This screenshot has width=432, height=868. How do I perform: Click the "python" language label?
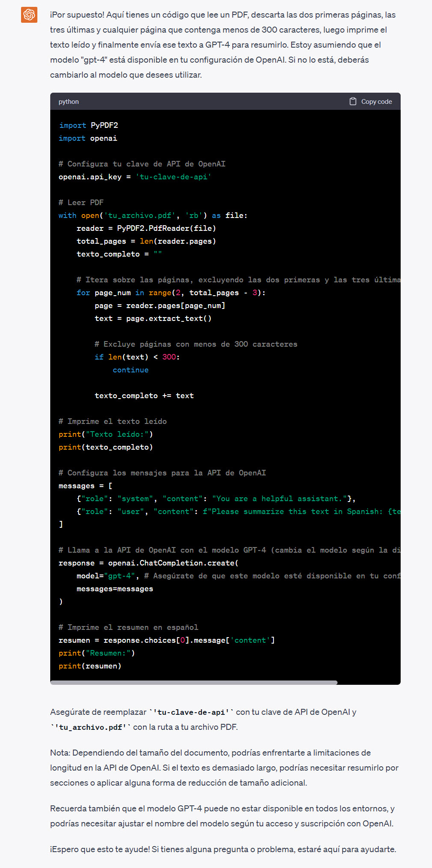pyautogui.click(x=69, y=102)
